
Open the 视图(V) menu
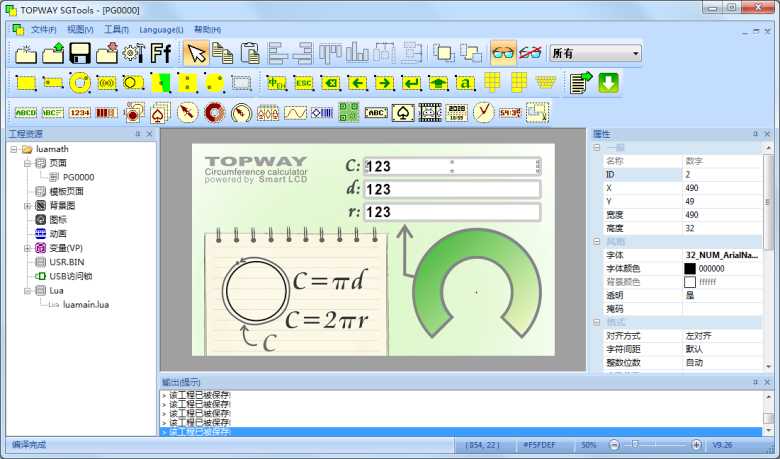[x=80, y=29]
